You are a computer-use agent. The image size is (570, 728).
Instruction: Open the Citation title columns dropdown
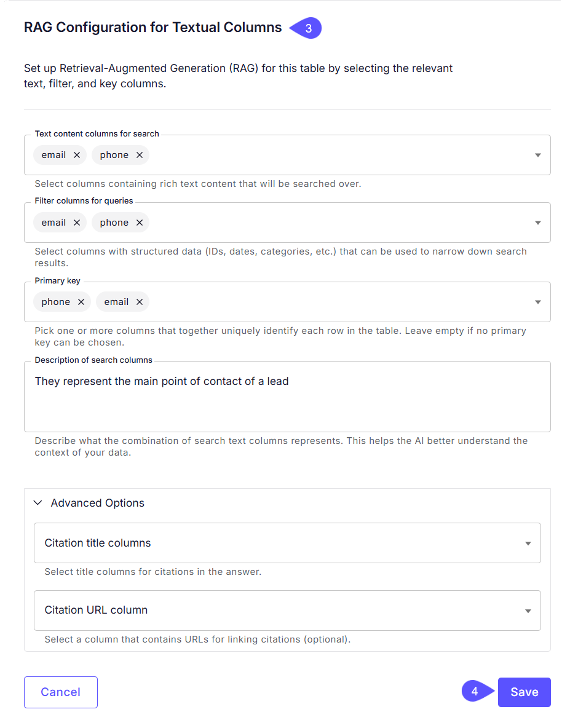click(528, 543)
